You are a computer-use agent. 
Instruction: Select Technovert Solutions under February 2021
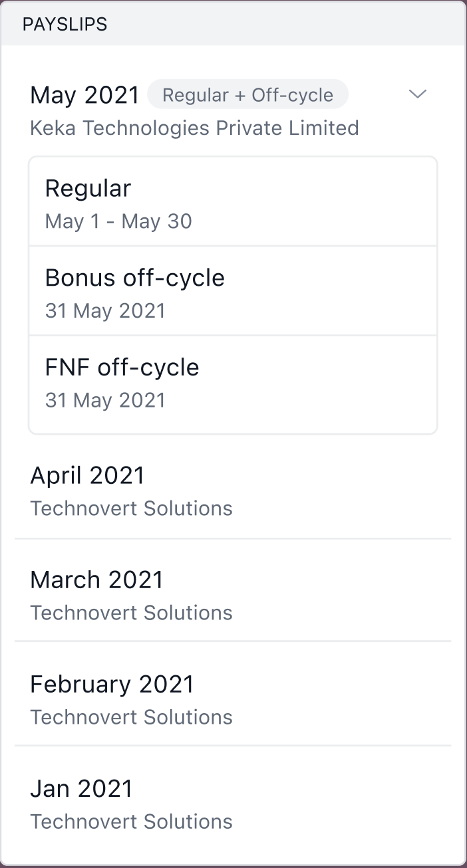(131, 716)
